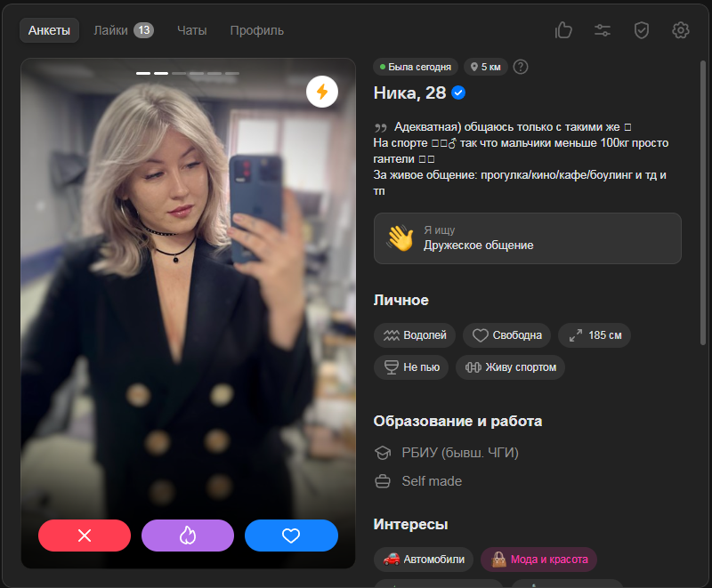Click the blue verified checkmark badge
Viewport: 712px width, 588px height.
click(459, 93)
